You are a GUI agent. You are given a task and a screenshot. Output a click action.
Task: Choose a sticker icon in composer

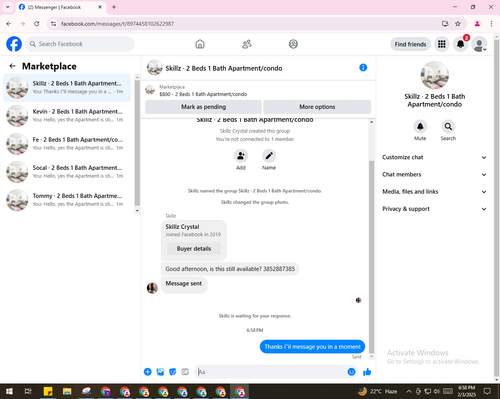click(172, 372)
